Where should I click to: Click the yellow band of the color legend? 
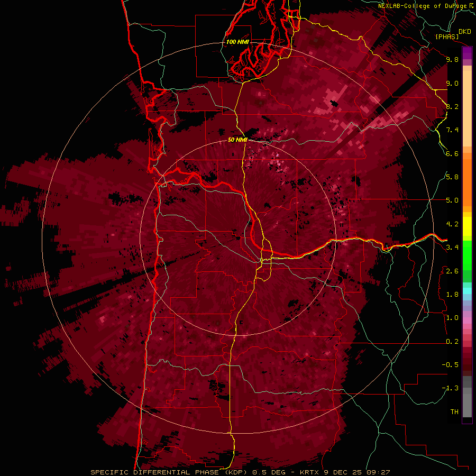[x=467, y=226]
